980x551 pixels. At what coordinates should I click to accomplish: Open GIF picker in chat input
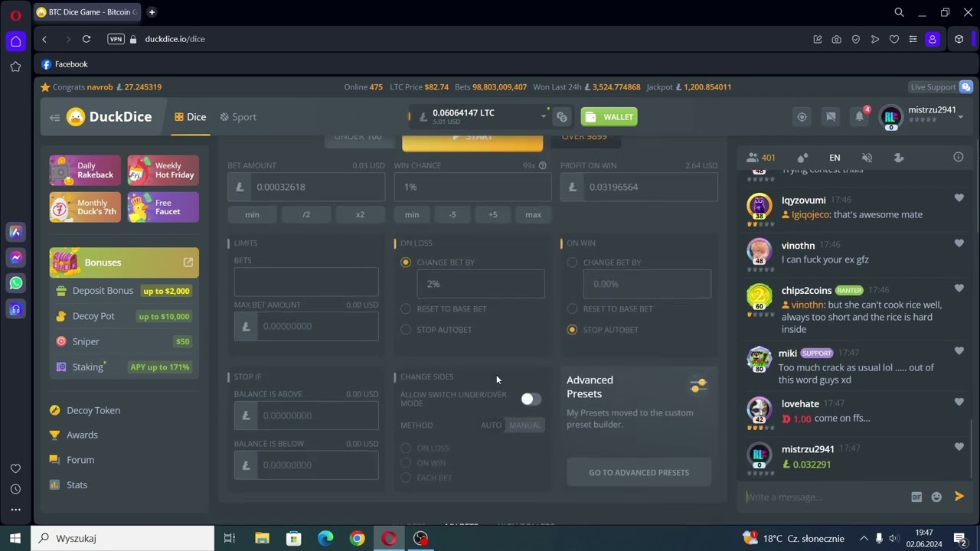coord(916,497)
